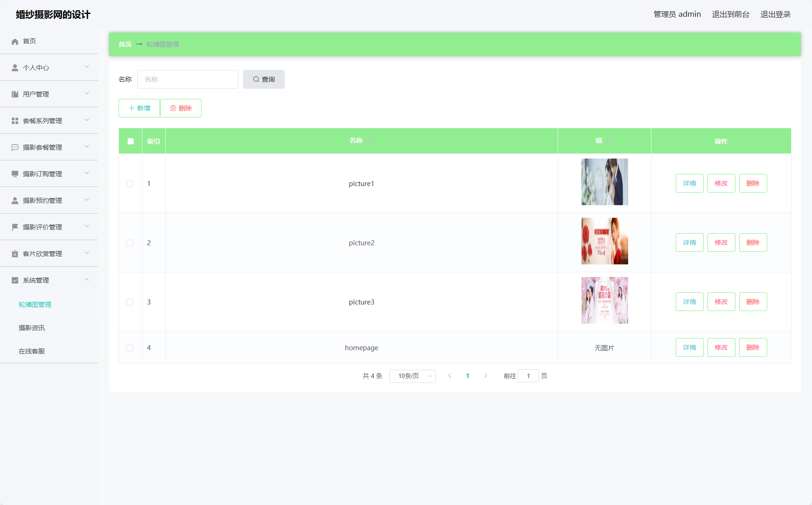Click the chat icon next to 摄影套餐管理
Screen dimensions: 812x505
point(15,148)
